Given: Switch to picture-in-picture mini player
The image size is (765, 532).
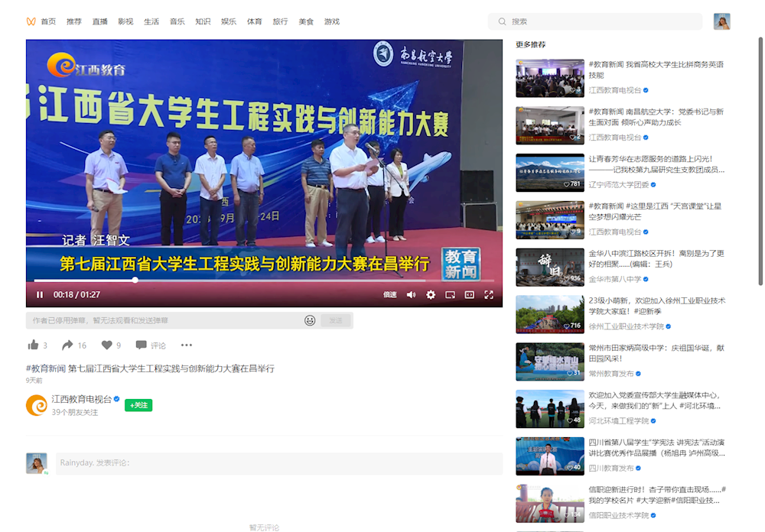Looking at the screenshot, I should (450, 295).
